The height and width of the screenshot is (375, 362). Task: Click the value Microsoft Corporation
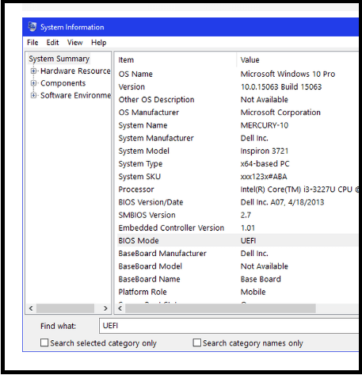[280, 112]
